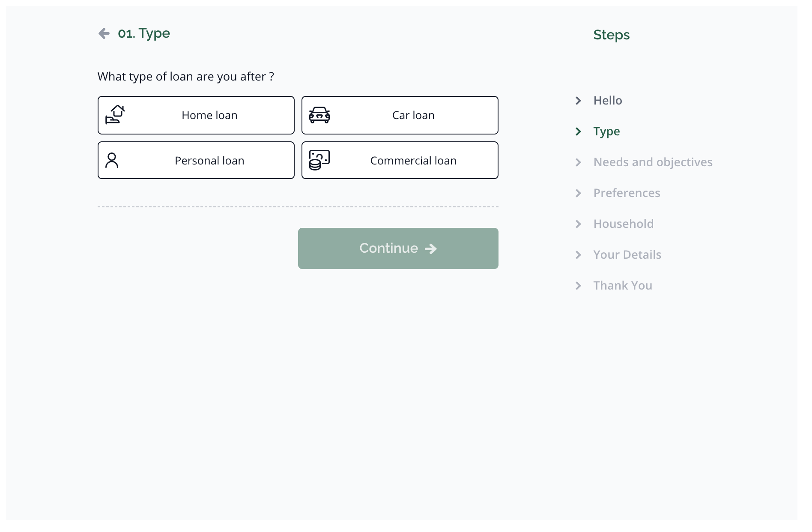Click the person icon on Personal loan
Image resolution: width=812 pixels, height=532 pixels.
pyautogui.click(x=112, y=160)
